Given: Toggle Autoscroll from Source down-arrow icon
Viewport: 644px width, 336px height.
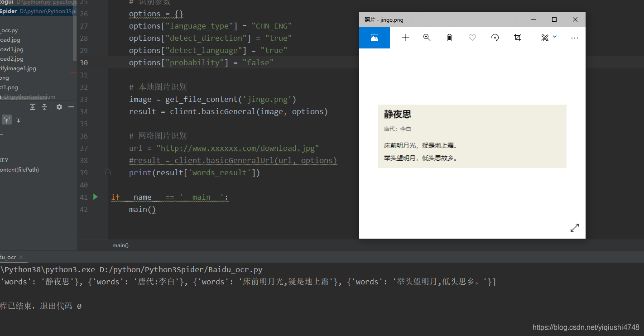Looking at the screenshot, I should point(18,120).
